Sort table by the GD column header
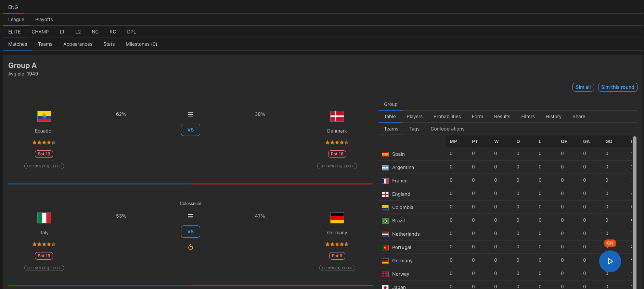This screenshot has height=289, width=644. pos(609,141)
